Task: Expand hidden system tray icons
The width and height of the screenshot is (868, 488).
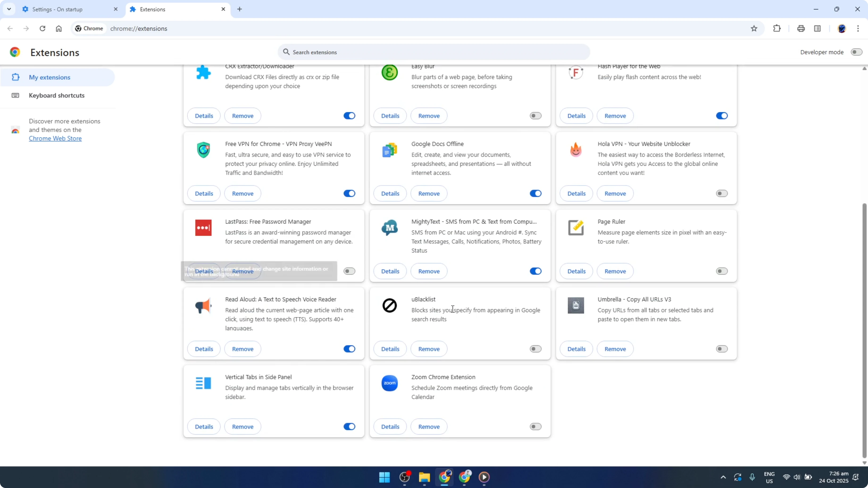Action: (723, 477)
